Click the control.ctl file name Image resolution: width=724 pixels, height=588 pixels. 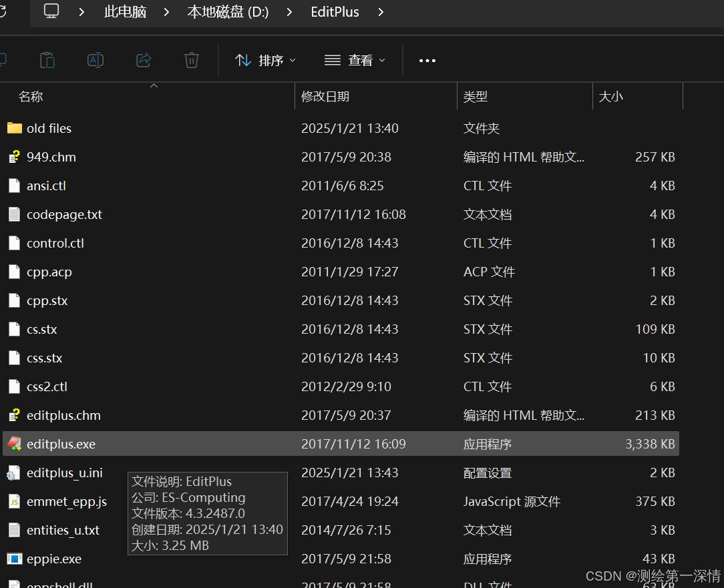55,243
